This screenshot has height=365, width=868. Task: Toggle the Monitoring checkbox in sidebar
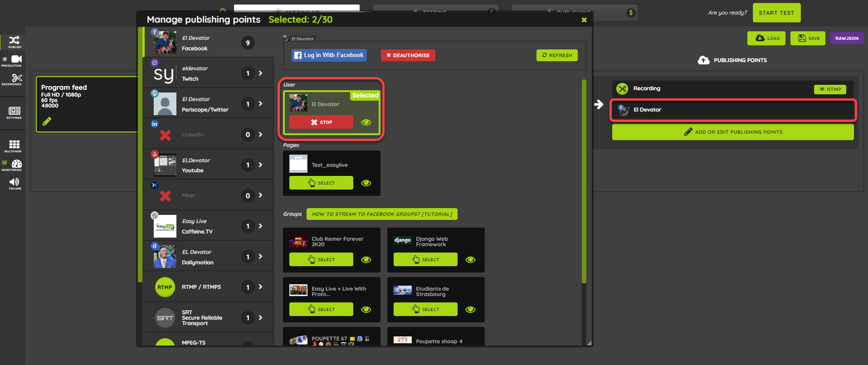(5, 163)
